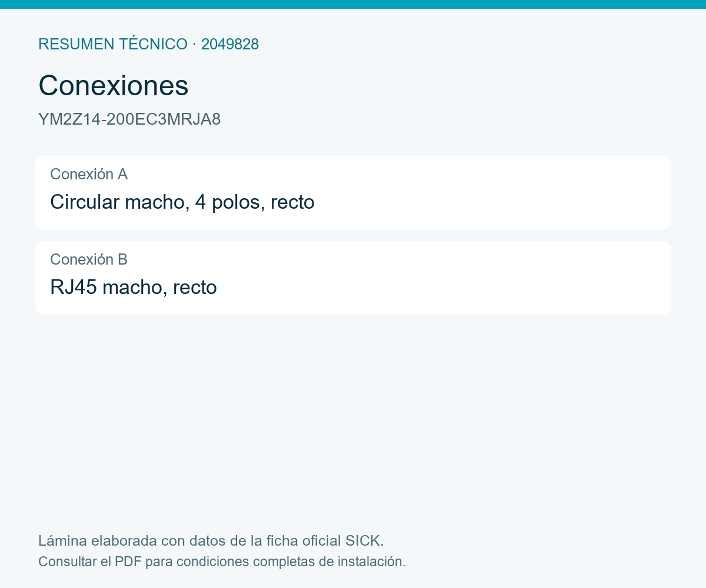
Task: Click the Conexiones title
Action: coord(114,86)
